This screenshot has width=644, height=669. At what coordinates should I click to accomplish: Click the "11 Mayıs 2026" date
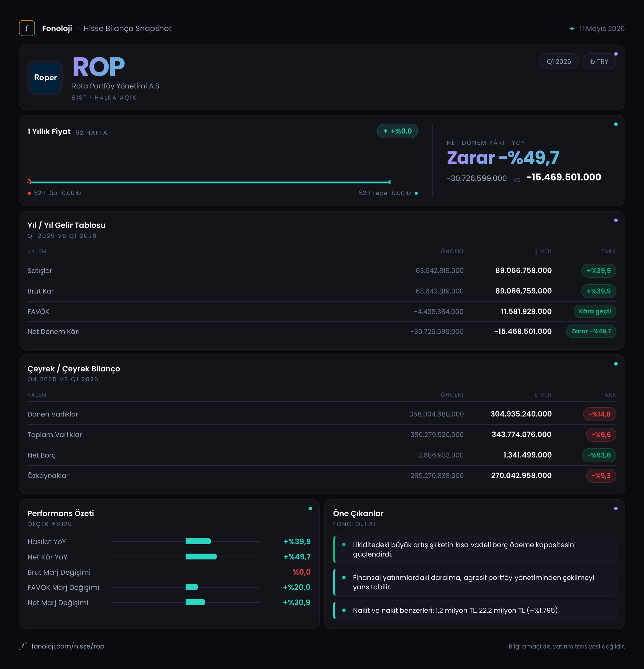click(x=602, y=29)
